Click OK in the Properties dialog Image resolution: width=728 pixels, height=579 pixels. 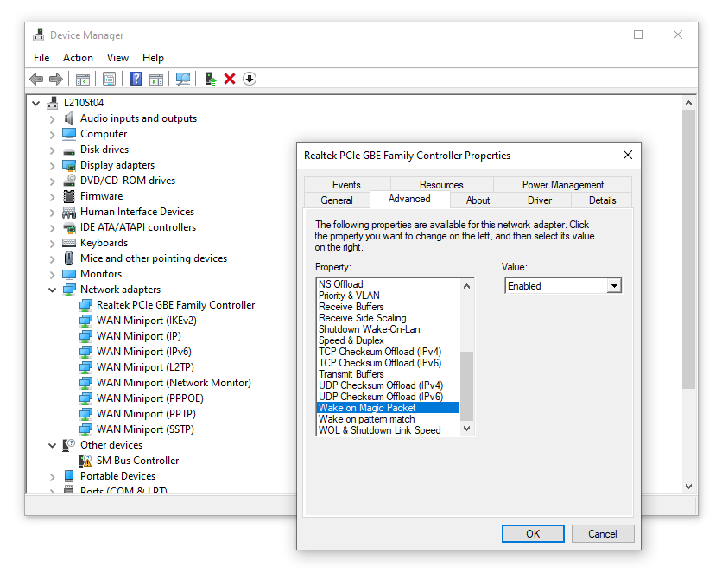click(533, 534)
